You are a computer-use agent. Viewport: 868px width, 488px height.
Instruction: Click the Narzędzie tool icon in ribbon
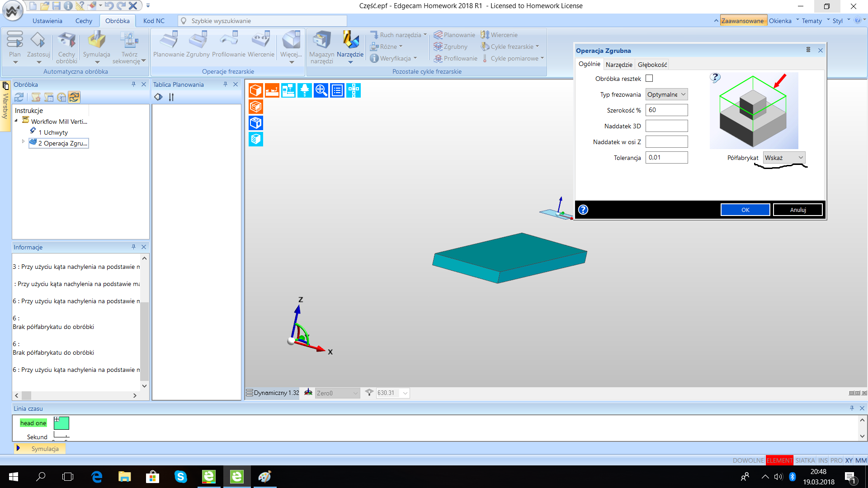(350, 40)
